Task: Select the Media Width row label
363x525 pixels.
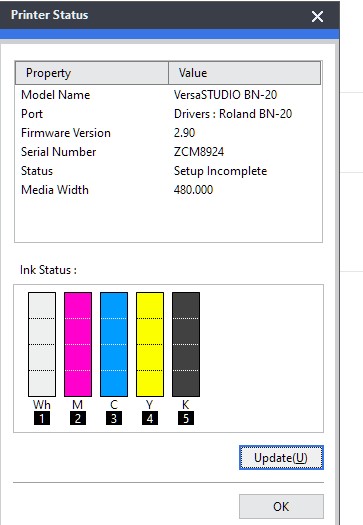Action: (x=55, y=190)
